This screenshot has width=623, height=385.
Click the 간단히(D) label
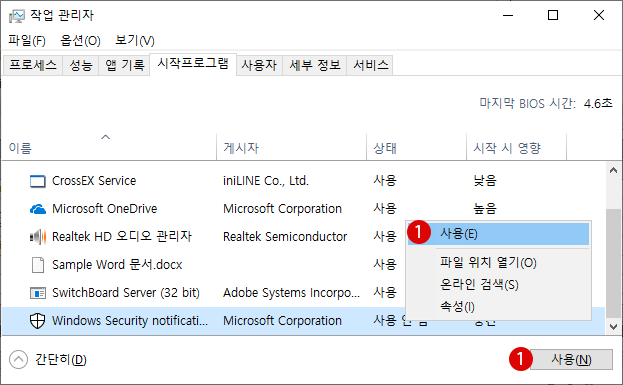click(61, 360)
